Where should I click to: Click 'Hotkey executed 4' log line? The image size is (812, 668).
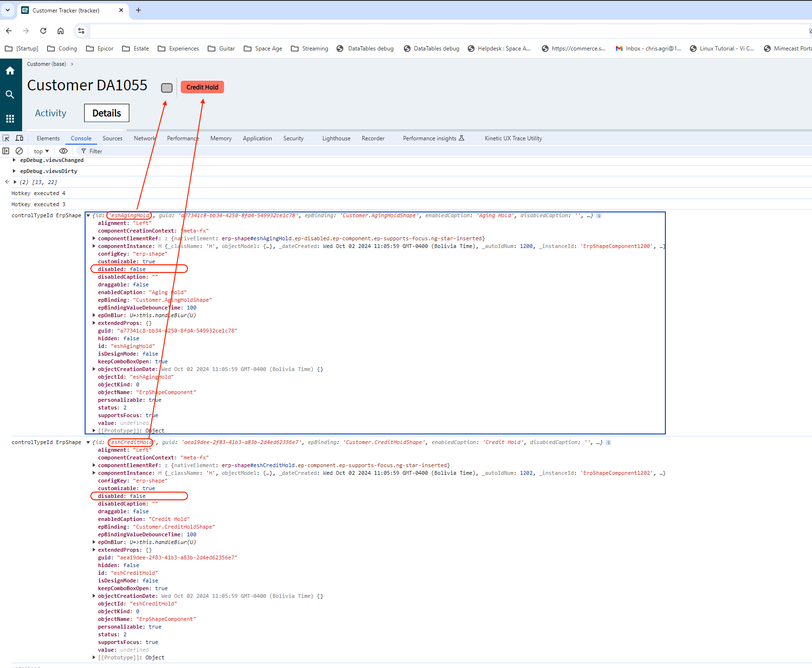point(38,193)
